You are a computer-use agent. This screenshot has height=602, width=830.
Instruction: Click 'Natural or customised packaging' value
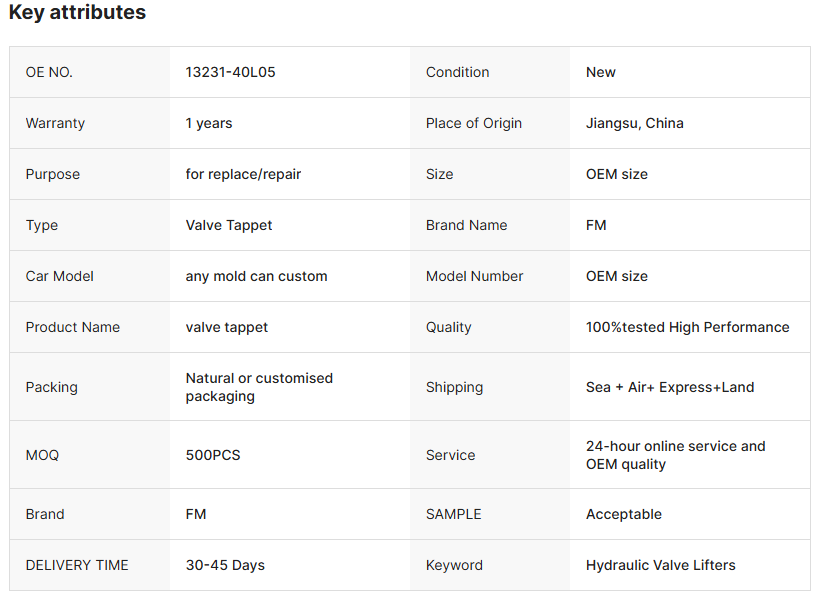click(259, 387)
